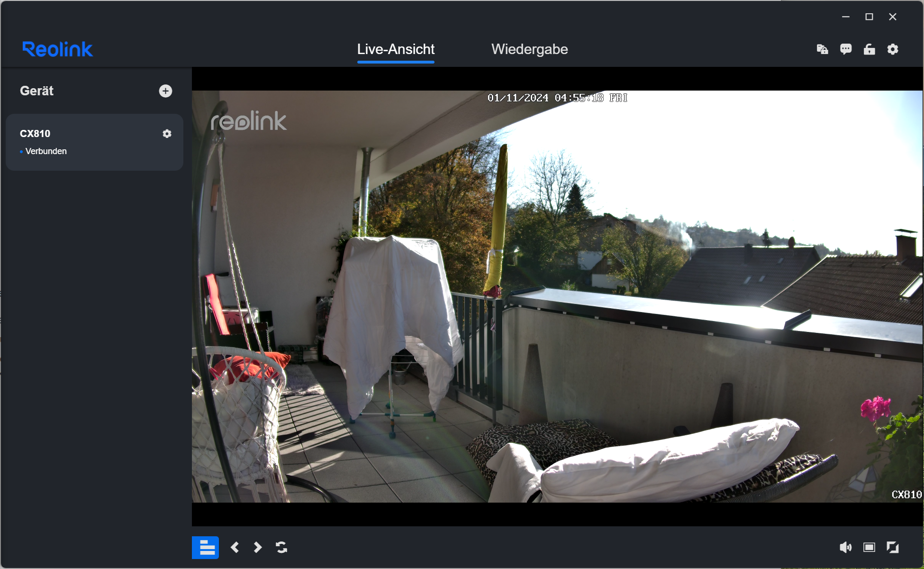Switch to the Wiedergabe tab
This screenshot has height=569, width=924.
click(529, 49)
